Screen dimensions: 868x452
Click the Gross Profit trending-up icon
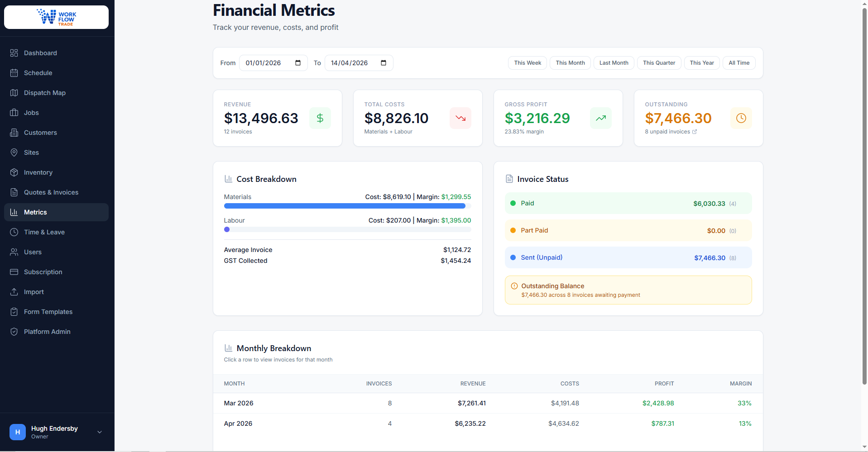(x=601, y=118)
